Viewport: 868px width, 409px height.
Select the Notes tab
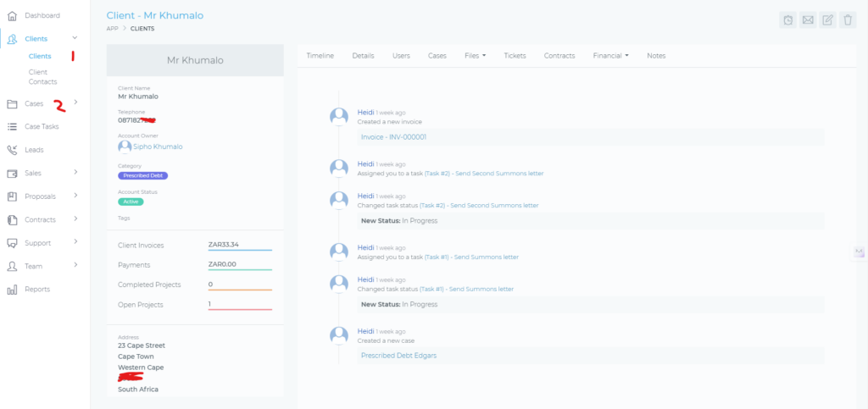pyautogui.click(x=656, y=56)
